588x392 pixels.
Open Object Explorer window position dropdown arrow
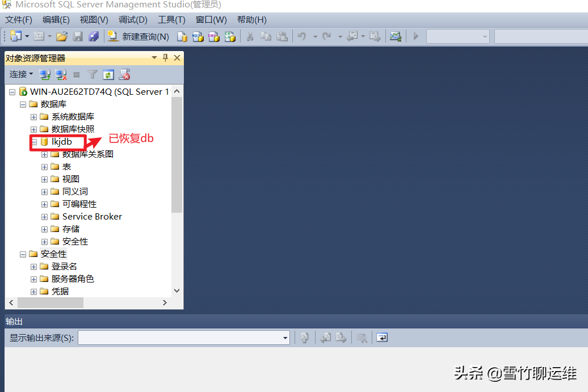[x=154, y=58]
